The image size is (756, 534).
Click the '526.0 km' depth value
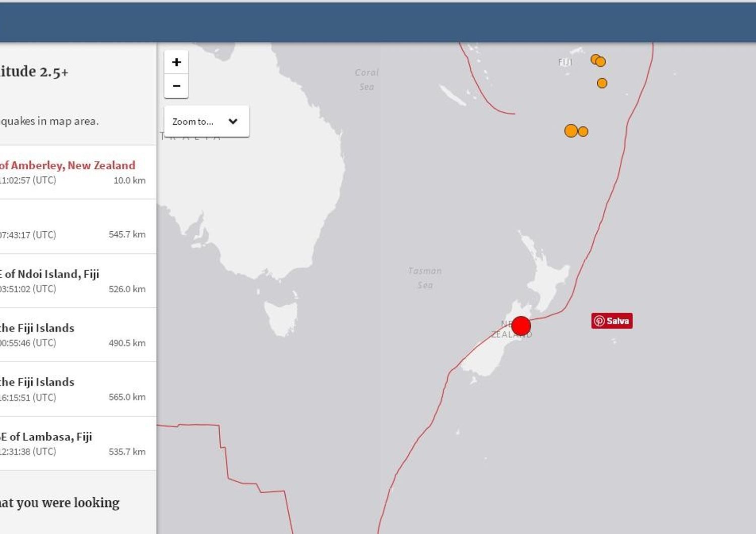(127, 289)
